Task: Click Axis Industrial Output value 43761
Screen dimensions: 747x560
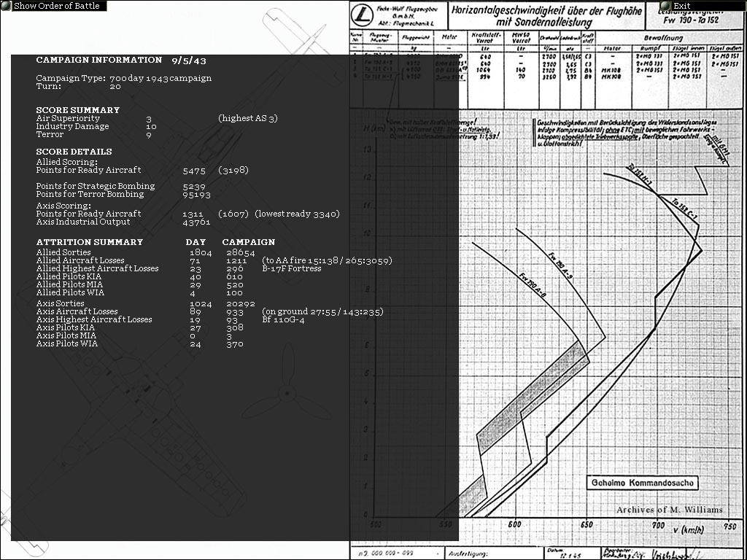Action: click(x=197, y=222)
